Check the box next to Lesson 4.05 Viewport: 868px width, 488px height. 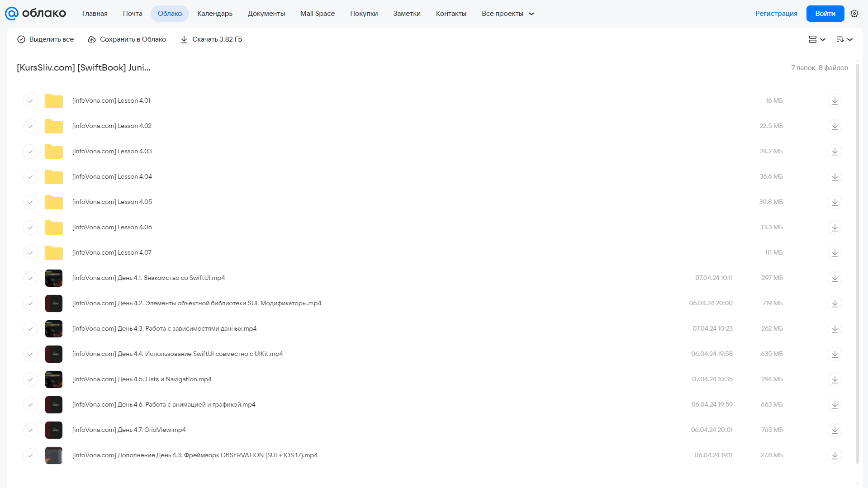30,202
